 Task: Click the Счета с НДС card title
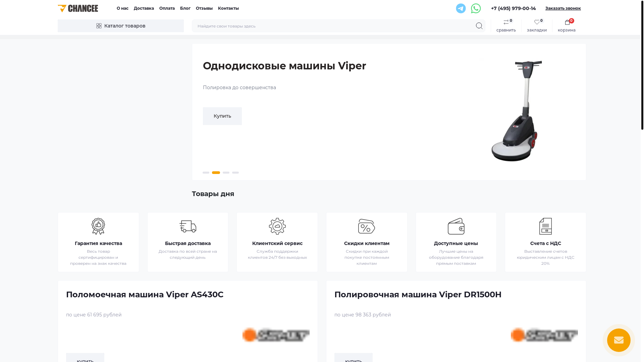tap(545, 243)
